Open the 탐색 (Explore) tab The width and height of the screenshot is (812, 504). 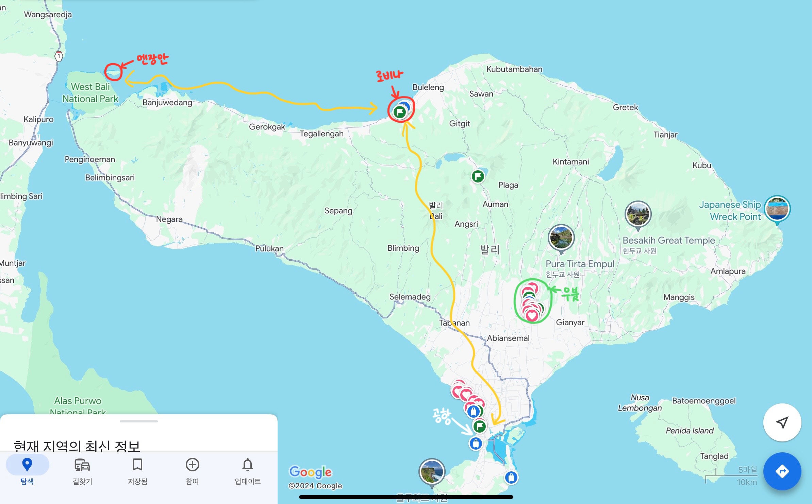point(27,471)
